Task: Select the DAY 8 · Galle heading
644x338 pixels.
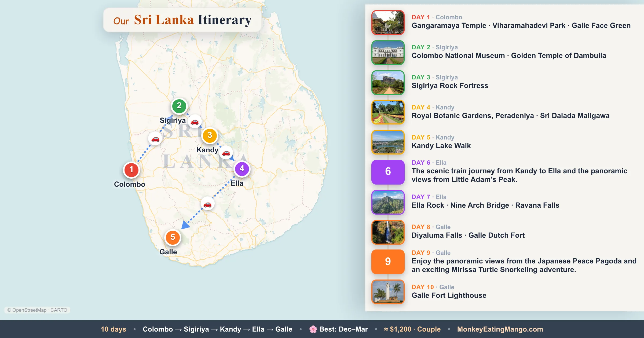Action: click(431, 227)
